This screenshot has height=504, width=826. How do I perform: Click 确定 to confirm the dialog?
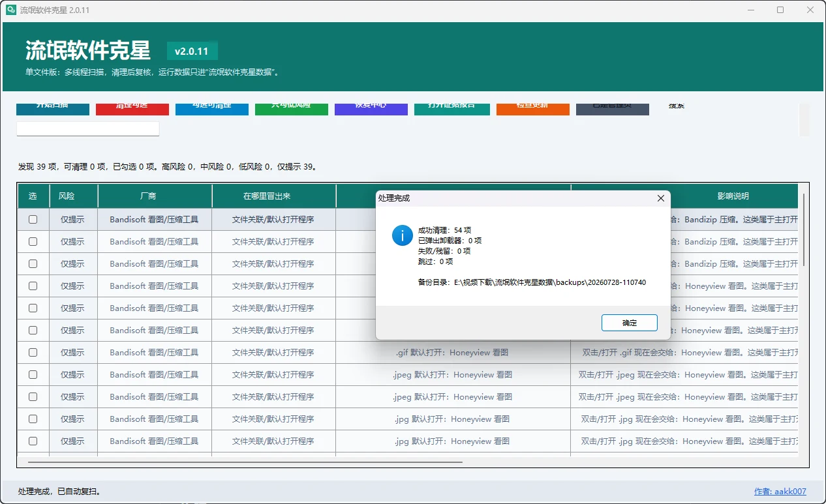[629, 323]
